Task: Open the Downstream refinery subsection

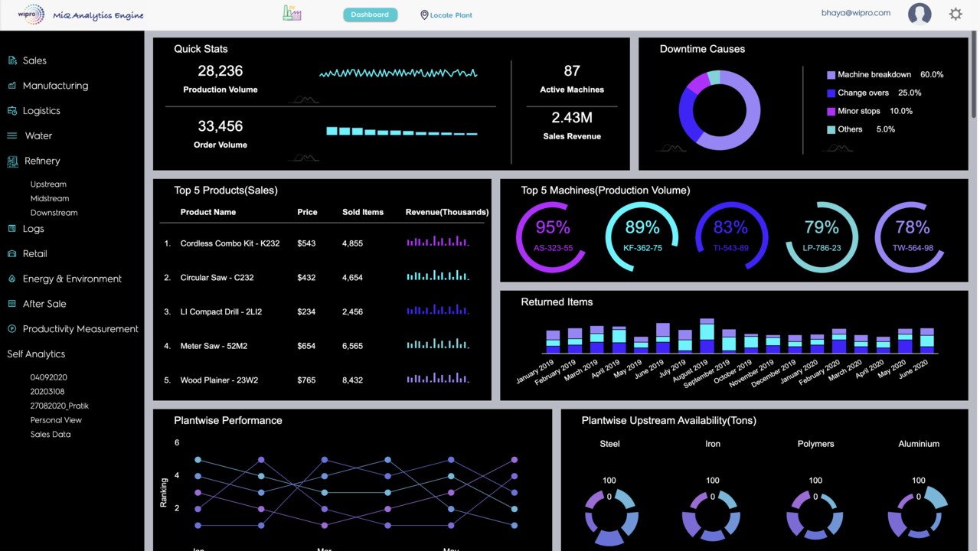Action: coord(54,213)
